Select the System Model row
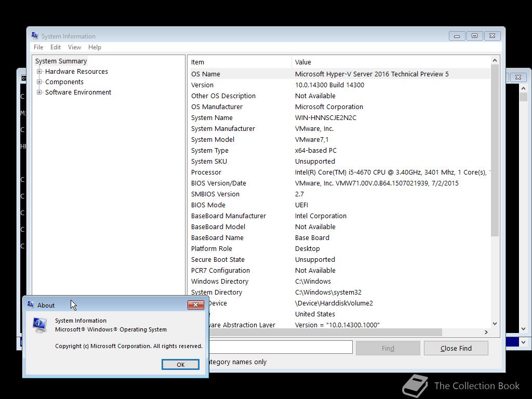Viewport: 532px width, 399px height. (339, 139)
